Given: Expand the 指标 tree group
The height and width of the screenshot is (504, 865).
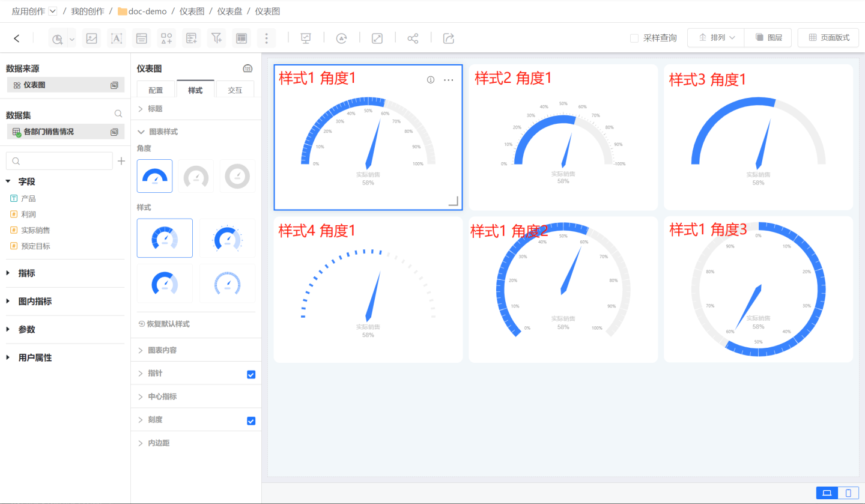Looking at the screenshot, I should point(8,273).
